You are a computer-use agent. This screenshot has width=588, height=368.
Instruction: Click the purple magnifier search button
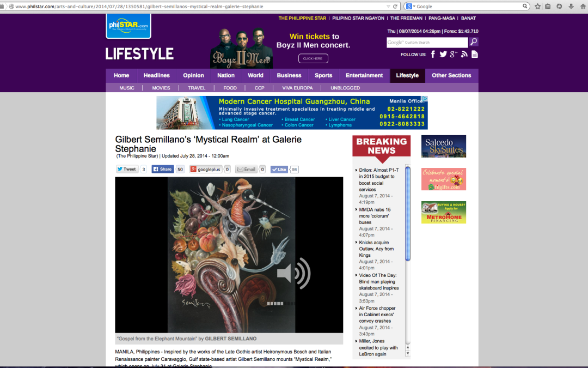(x=474, y=42)
